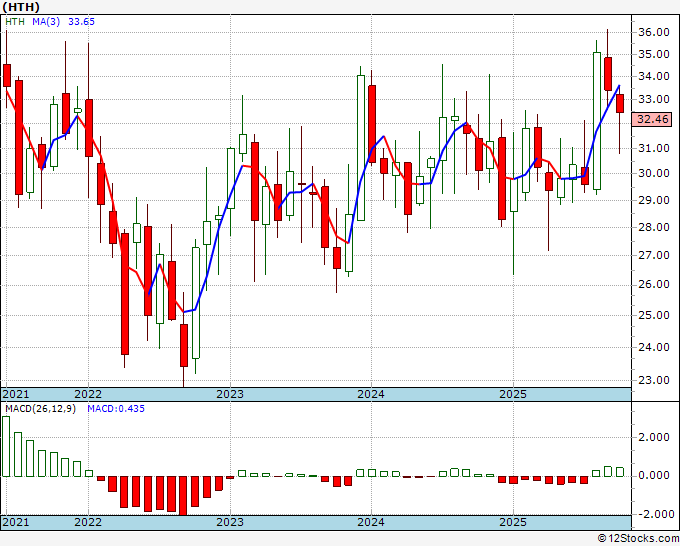Click the 30.00 price axis label
This screenshot has width=680, height=546.
pyautogui.click(x=654, y=173)
